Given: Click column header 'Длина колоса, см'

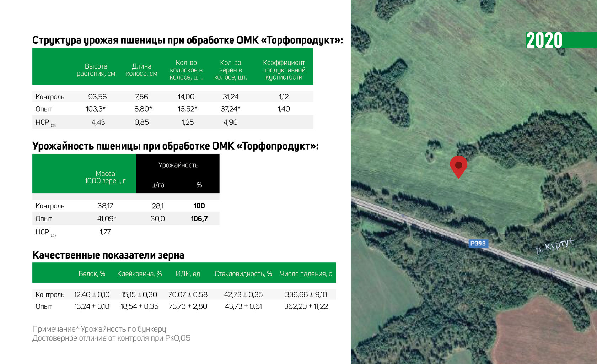Looking at the screenshot, I should (141, 70).
